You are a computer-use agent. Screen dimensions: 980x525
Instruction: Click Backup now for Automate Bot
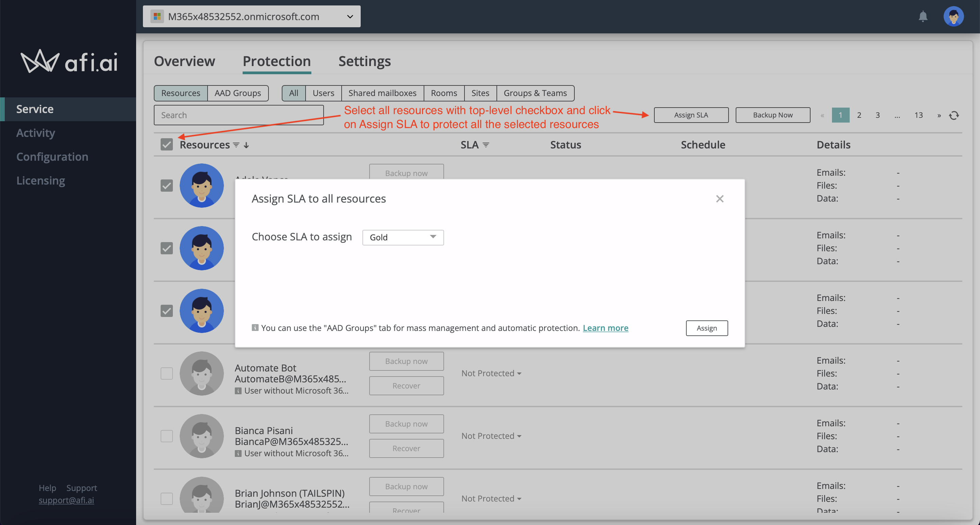tap(406, 361)
